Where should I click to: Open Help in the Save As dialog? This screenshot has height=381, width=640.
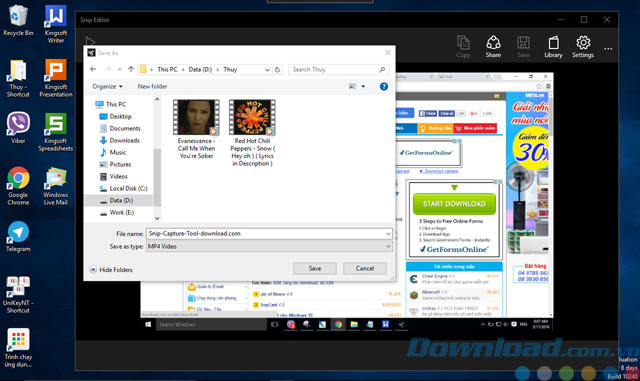[x=384, y=86]
